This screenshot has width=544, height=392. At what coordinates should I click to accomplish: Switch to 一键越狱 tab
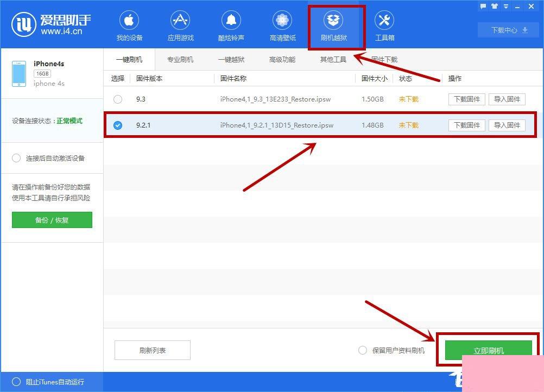[231, 59]
